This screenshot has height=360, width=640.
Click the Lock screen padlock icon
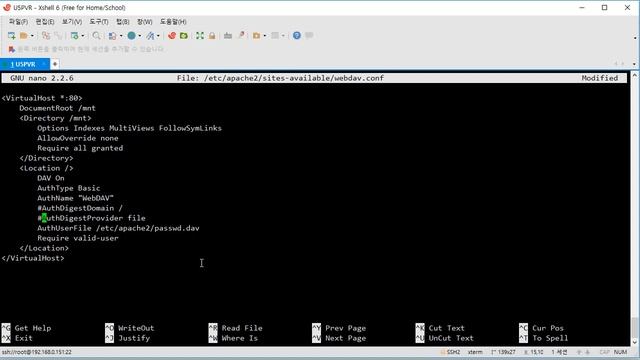(x=212, y=36)
